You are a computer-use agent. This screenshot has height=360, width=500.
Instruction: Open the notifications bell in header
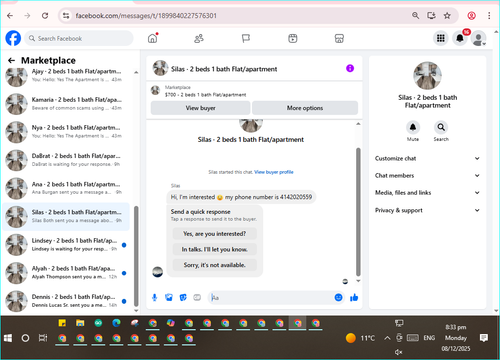(x=460, y=38)
